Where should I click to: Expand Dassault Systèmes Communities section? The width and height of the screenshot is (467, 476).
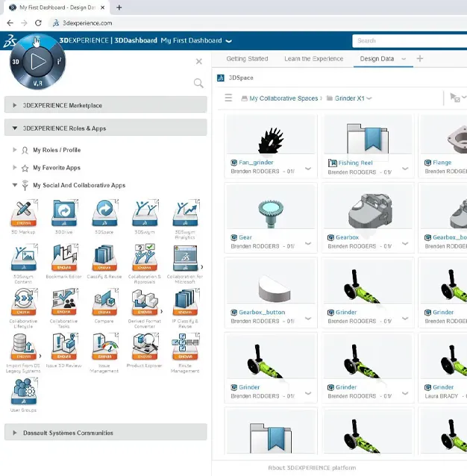click(106, 433)
